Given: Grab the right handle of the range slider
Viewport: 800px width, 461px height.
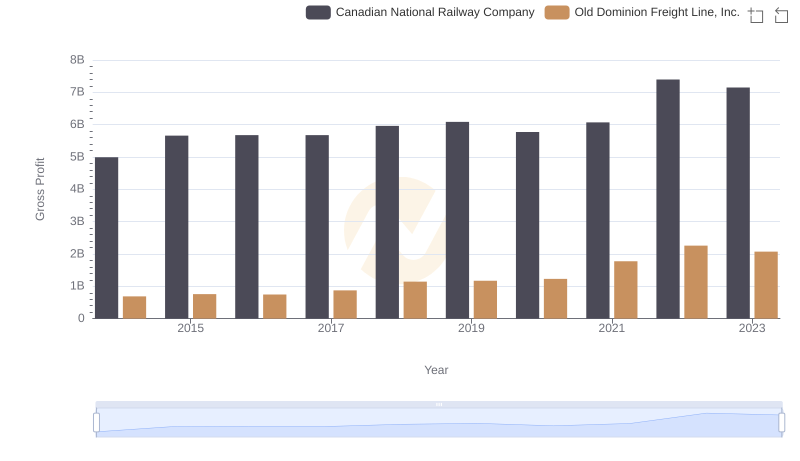Looking at the screenshot, I should (782, 423).
